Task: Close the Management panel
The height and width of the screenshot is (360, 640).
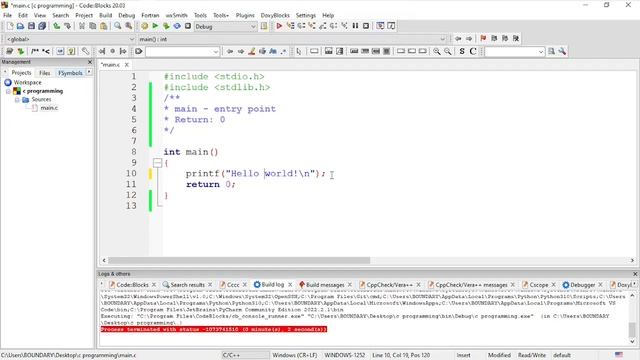Action: click(90, 62)
